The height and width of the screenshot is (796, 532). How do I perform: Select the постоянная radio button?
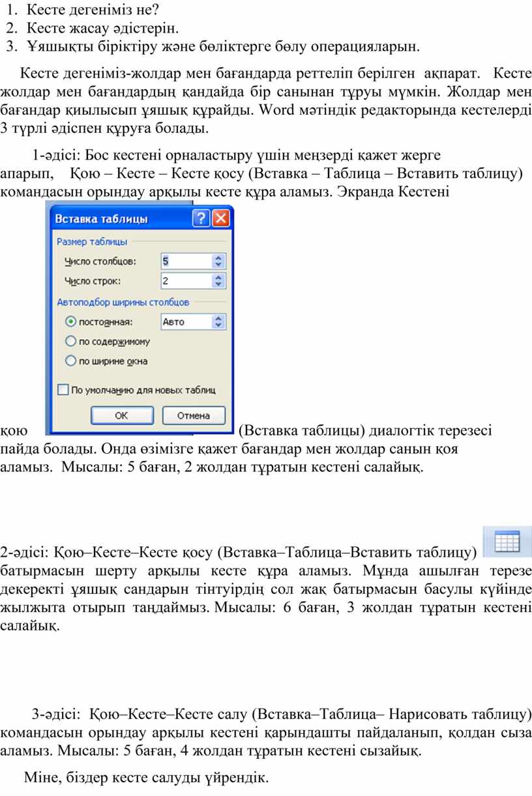click(70, 322)
